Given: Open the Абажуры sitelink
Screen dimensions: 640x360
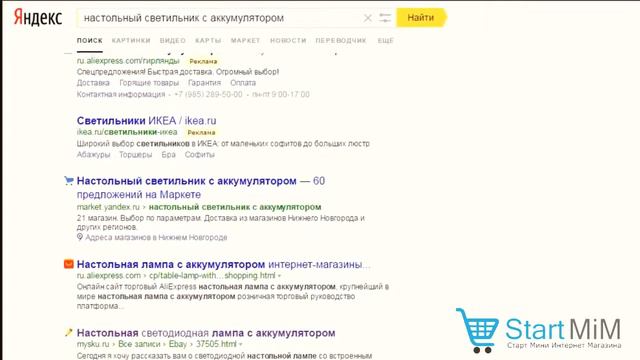Looking at the screenshot, I should click(x=93, y=155).
